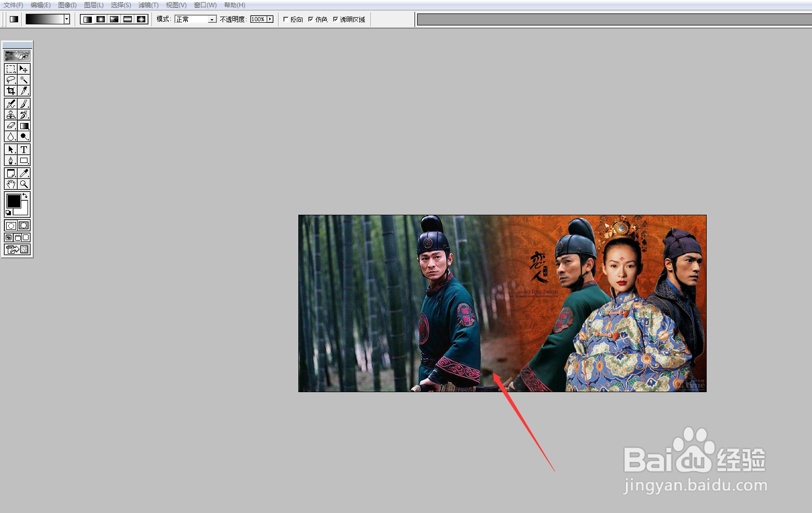Open the 图层(L) menu
The width and height of the screenshot is (812, 513).
pos(94,5)
